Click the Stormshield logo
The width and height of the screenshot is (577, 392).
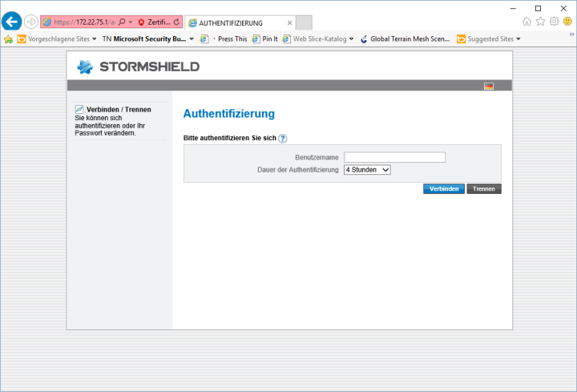138,67
